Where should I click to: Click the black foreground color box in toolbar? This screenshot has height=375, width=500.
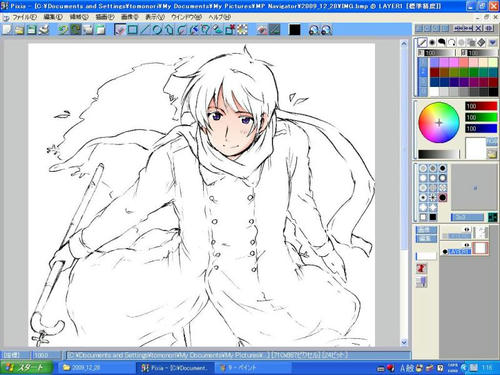pyautogui.click(x=295, y=30)
